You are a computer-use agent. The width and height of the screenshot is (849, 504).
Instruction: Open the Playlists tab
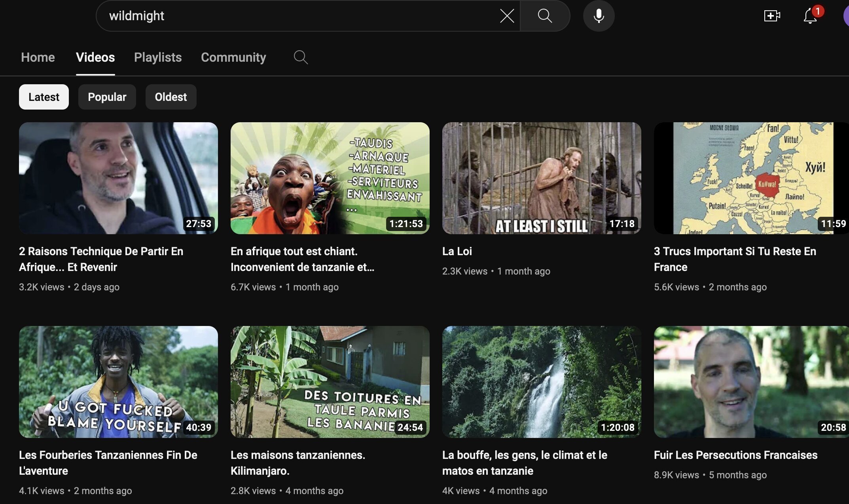pos(158,57)
